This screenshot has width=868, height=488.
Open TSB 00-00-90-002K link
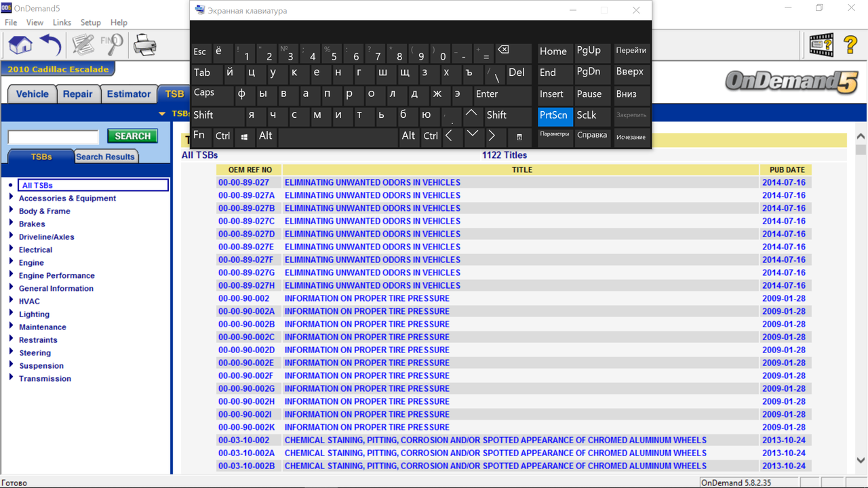pyautogui.click(x=247, y=427)
